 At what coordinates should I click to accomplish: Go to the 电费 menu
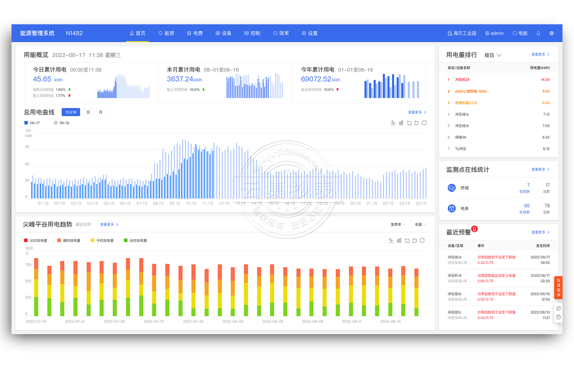tap(195, 33)
